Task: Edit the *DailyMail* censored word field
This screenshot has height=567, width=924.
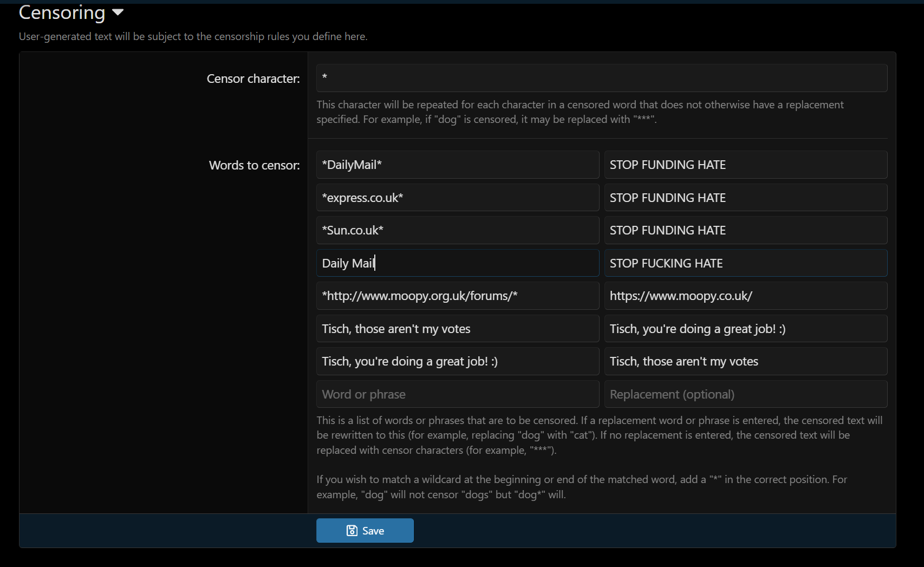Action: pyautogui.click(x=458, y=165)
